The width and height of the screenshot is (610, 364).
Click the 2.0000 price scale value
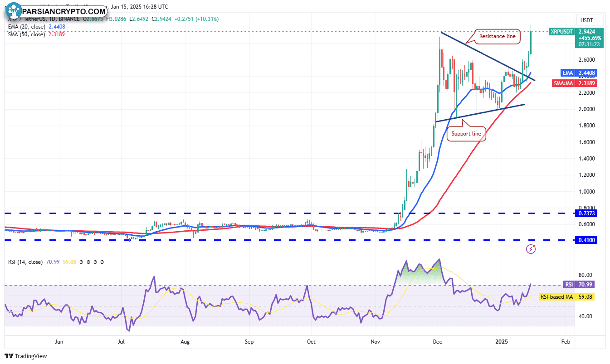(587, 109)
